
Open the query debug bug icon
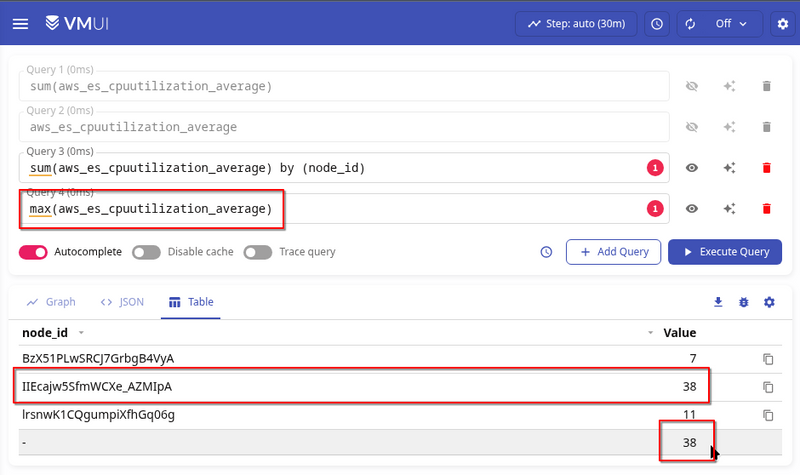tap(743, 302)
